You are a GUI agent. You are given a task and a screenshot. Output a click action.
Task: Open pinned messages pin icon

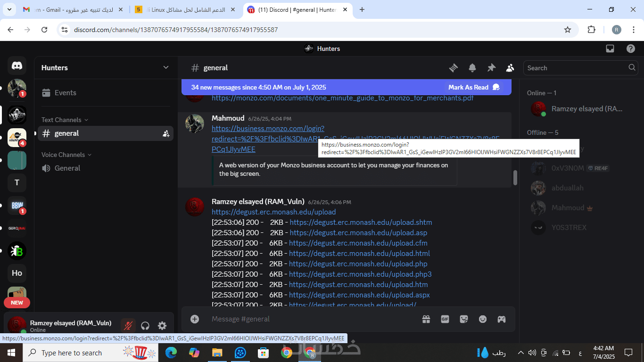(491, 68)
